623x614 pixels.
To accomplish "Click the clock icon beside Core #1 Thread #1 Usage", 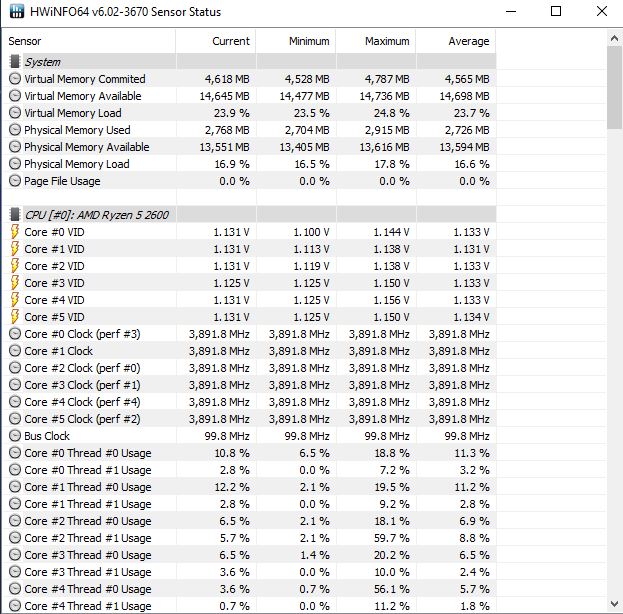I will (x=15, y=504).
